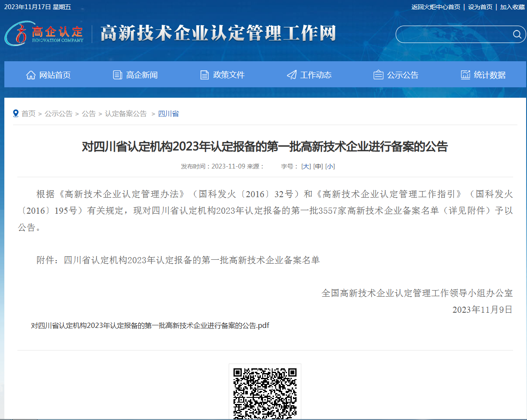Click the 高企认定 site logo
Image resolution: width=527 pixels, height=420 pixels.
[x=44, y=34]
